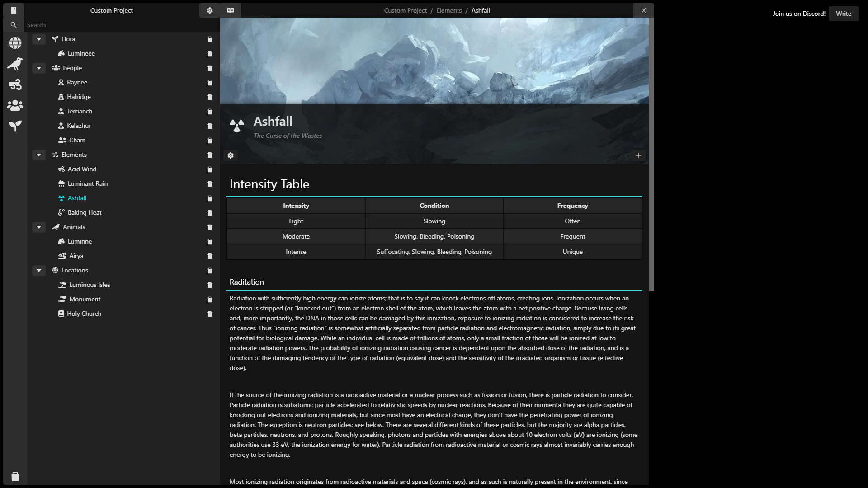The width and height of the screenshot is (868, 488).
Task: Click the wind icon for Elements category
Action: click(15, 84)
